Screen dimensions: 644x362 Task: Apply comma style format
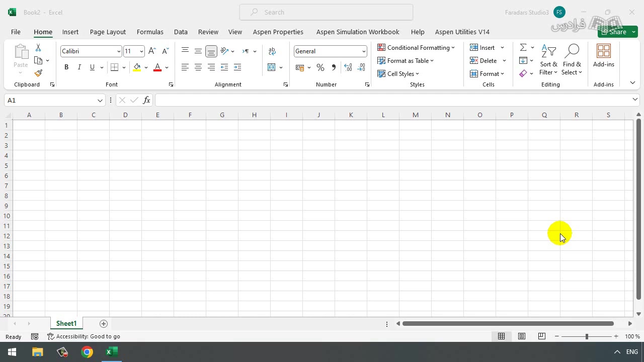[334, 67]
